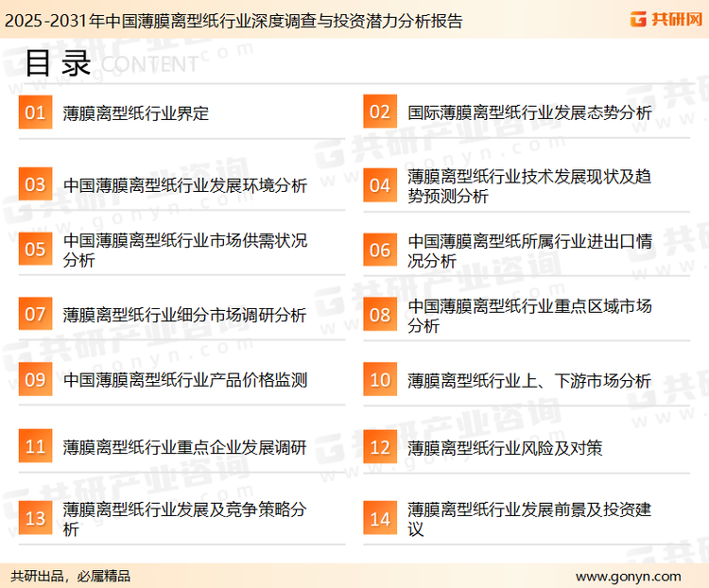Select 中国薄膜离型纸行业重点区域市场分析 entry
709x588 pixels.
[529, 315]
